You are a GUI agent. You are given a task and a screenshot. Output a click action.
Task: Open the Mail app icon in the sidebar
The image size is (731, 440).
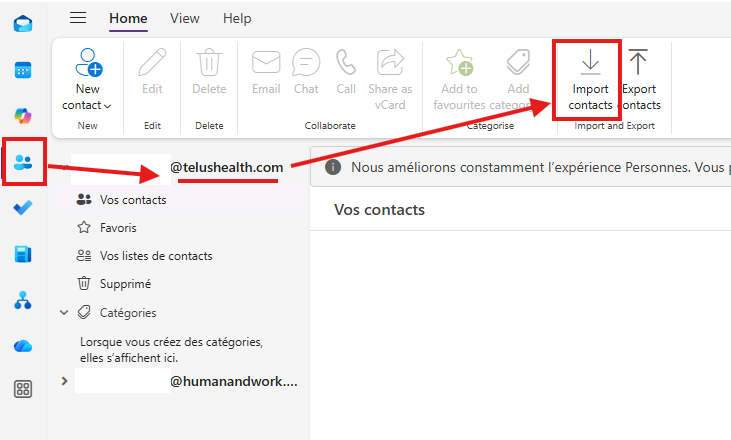[x=23, y=23]
